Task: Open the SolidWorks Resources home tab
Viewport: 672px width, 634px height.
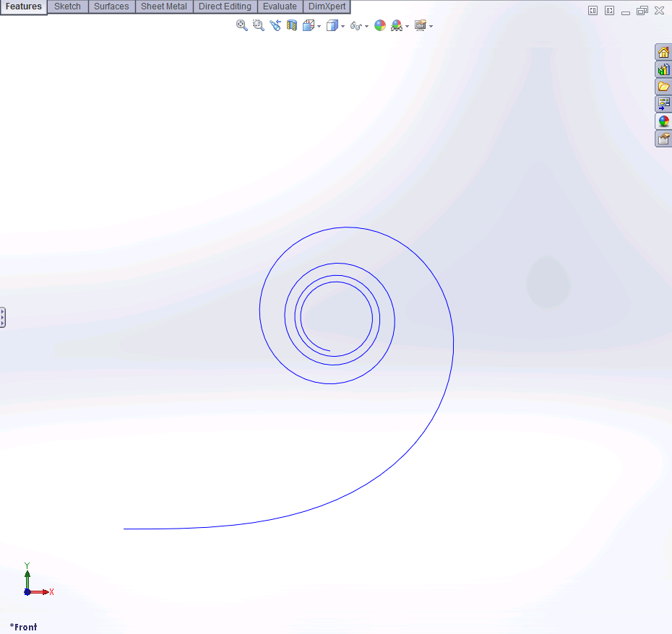Action: 663,52
